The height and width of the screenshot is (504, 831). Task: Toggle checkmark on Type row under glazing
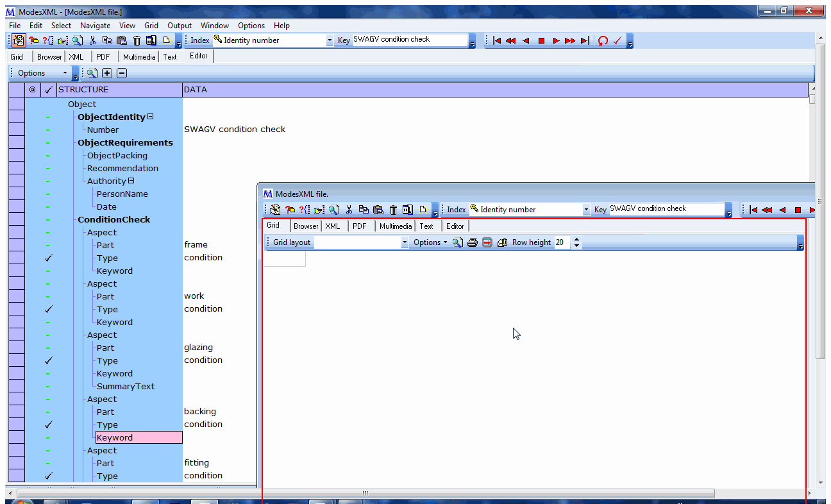(48, 360)
